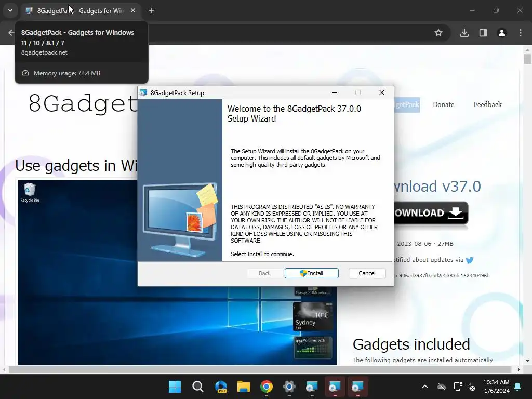Click the horizontal scrollbar right arrow
The height and width of the screenshot is (399, 532).
[x=519, y=369]
